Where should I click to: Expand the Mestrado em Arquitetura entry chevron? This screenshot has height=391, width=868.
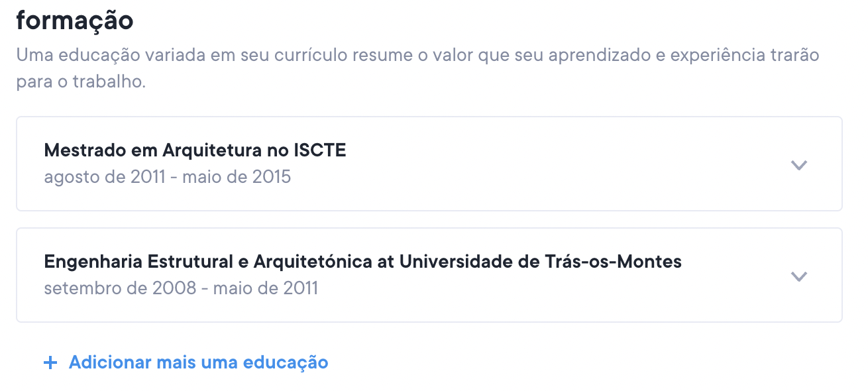(x=799, y=165)
